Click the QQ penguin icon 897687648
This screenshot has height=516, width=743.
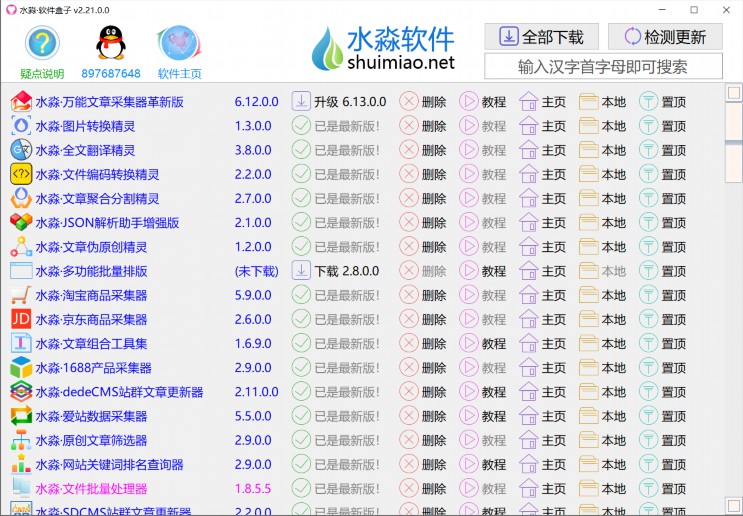[x=111, y=43]
